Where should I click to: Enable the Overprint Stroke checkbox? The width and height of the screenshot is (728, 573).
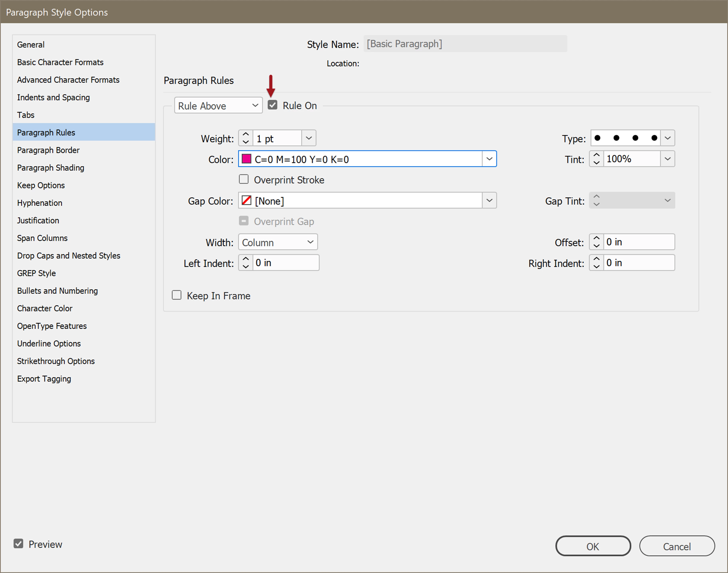click(244, 179)
